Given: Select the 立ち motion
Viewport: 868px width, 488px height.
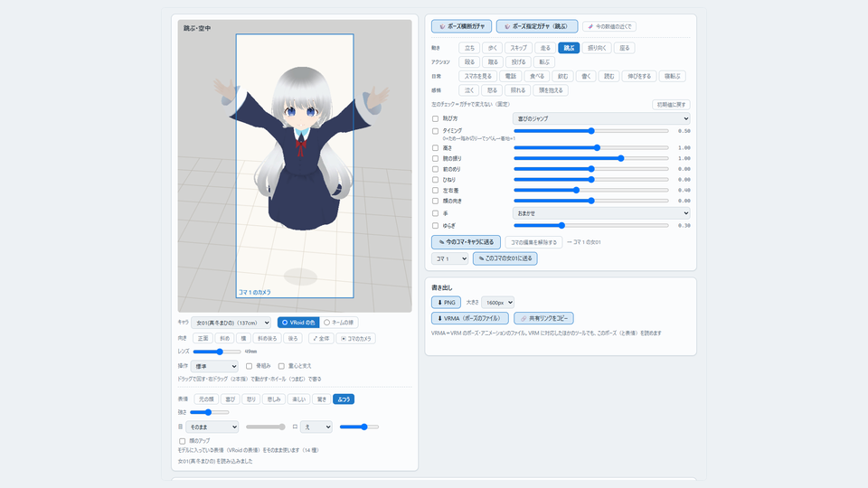Looking at the screenshot, I should pos(469,48).
